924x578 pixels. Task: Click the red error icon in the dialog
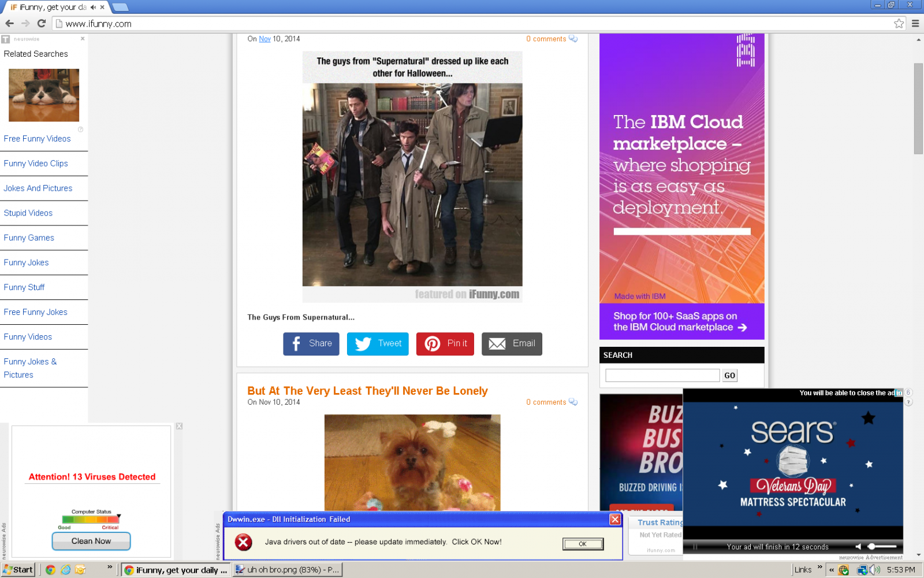coord(244,542)
